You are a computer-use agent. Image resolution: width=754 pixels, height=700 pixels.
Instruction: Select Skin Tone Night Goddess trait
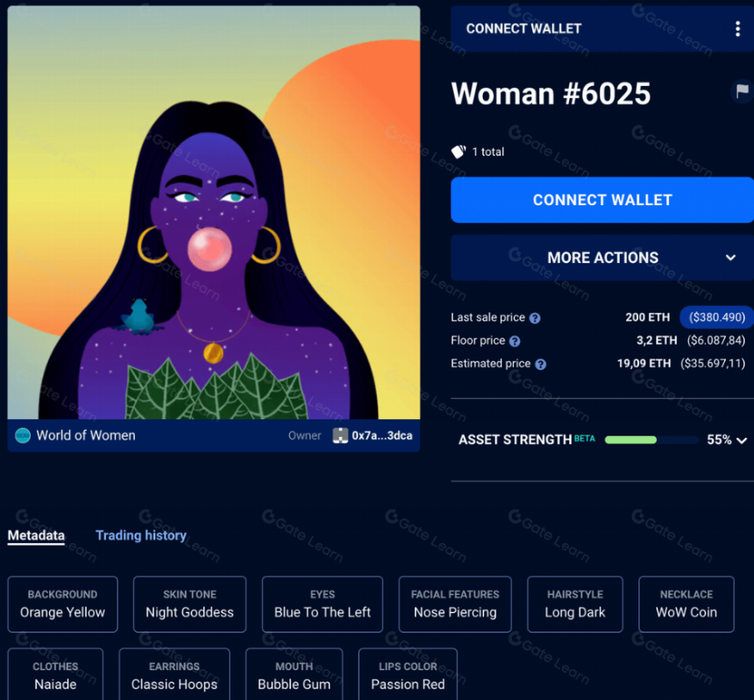pyautogui.click(x=189, y=604)
